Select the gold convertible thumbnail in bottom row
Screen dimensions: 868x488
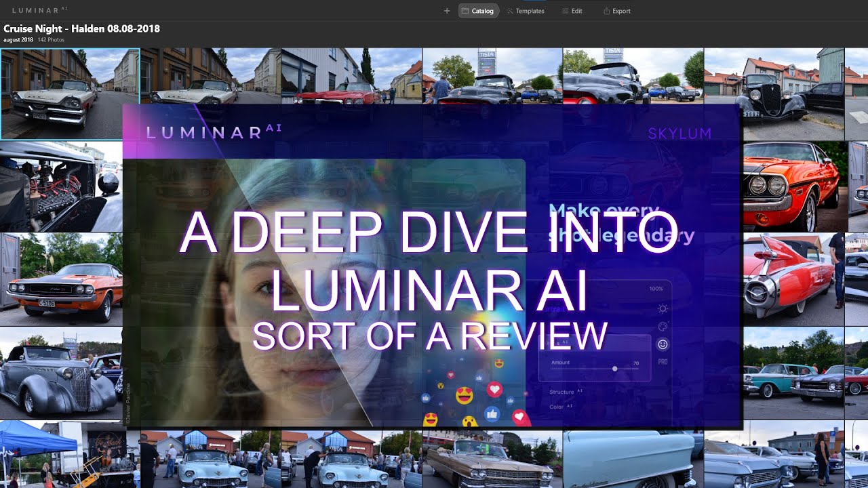(492, 459)
